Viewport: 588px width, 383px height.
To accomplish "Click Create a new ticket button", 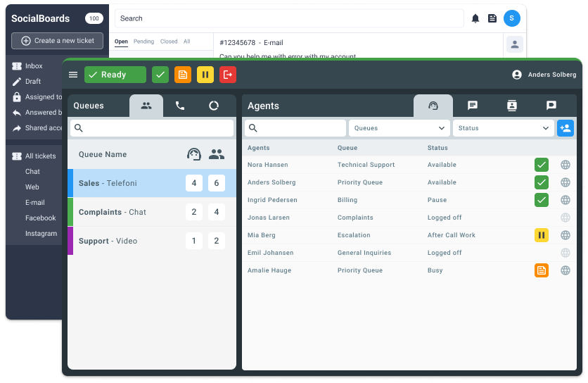I will 57,41.
